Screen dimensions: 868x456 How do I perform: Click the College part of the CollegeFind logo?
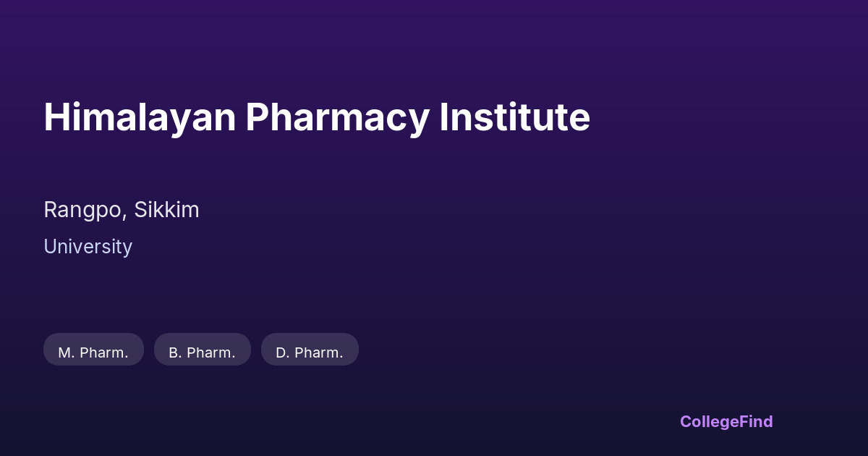click(x=709, y=421)
